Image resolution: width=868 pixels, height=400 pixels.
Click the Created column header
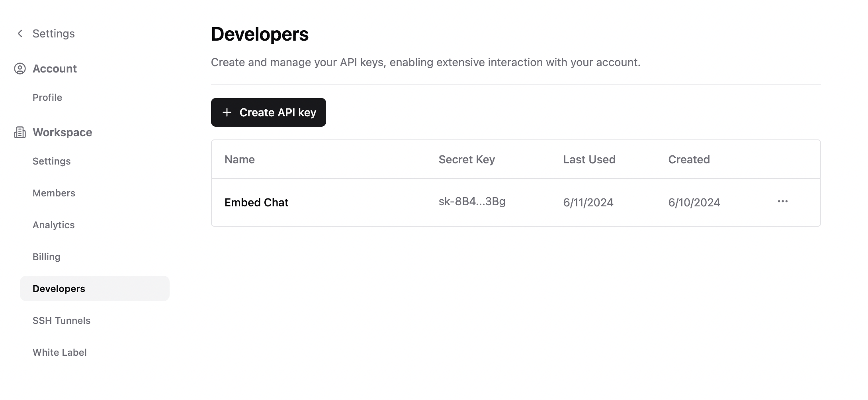point(689,159)
